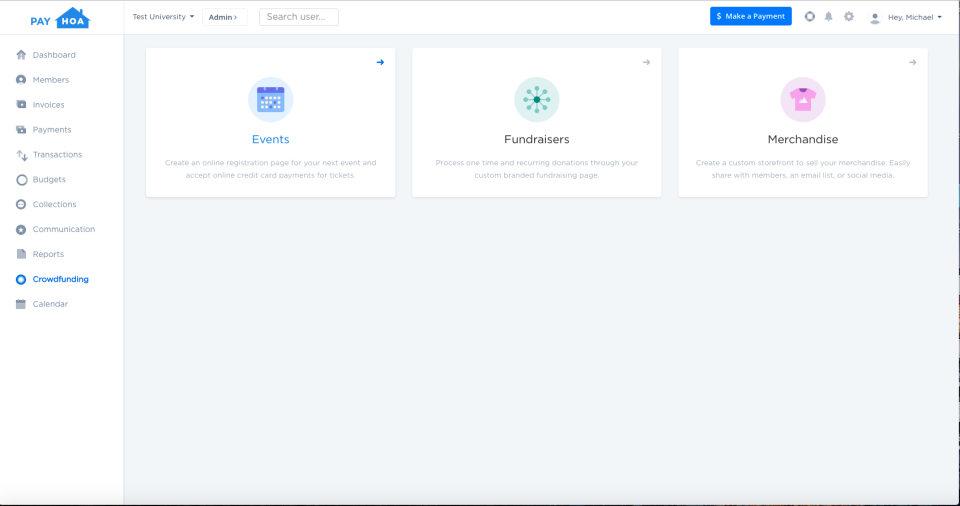The image size is (960, 506).
Task: Open the Calendar page
Action: [50, 304]
